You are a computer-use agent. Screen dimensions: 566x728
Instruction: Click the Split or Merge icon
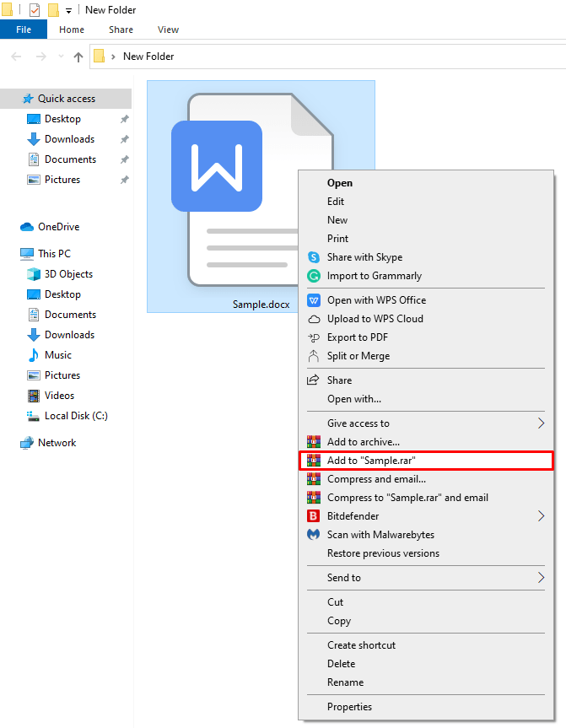click(314, 356)
